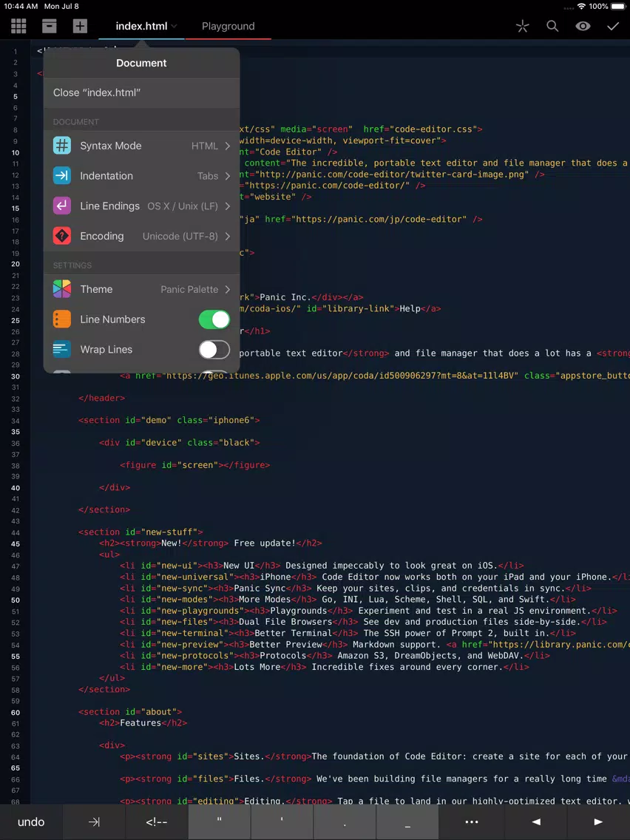The image size is (630, 840).
Task: Open the sites grid view icon
Action: pyautogui.click(x=18, y=26)
